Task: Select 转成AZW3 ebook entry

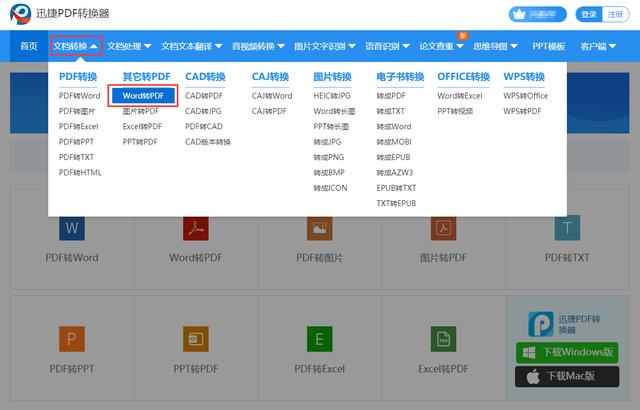Action: coord(395,173)
